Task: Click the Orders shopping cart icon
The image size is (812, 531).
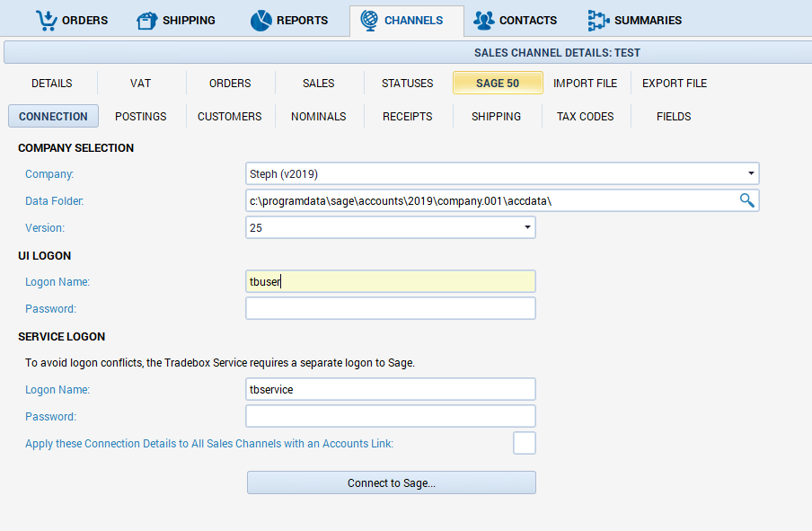Action: [x=46, y=20]
